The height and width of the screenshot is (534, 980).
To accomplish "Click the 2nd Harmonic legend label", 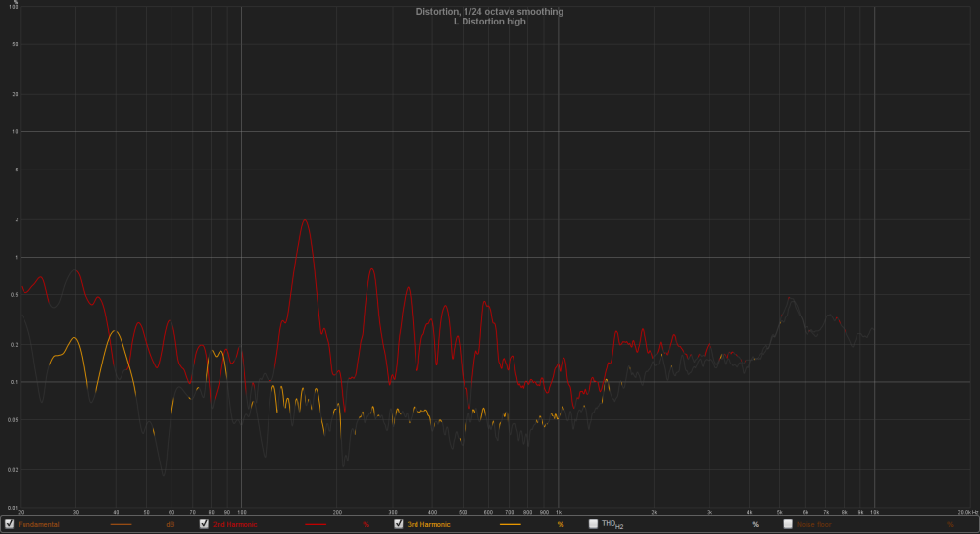I will pyautogui.click(x=235, y=524).
